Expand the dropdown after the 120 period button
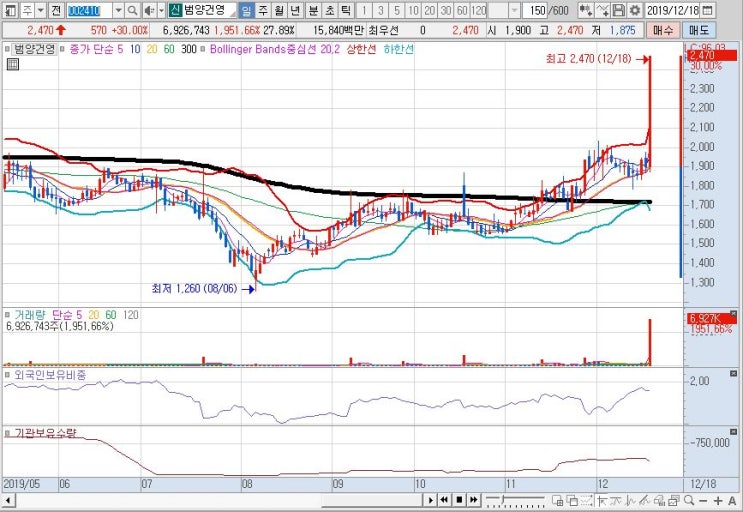This screenshot has width=743, height=512. point(515,10)
